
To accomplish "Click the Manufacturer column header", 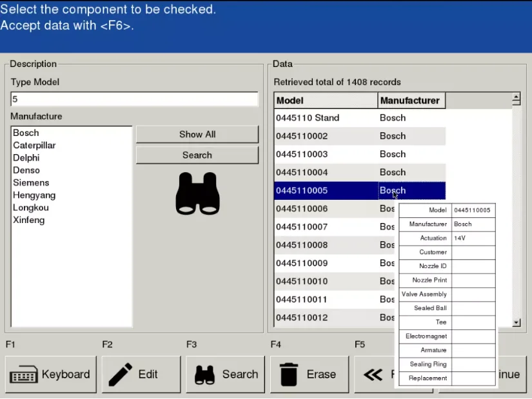I will [x=411, y=101].
